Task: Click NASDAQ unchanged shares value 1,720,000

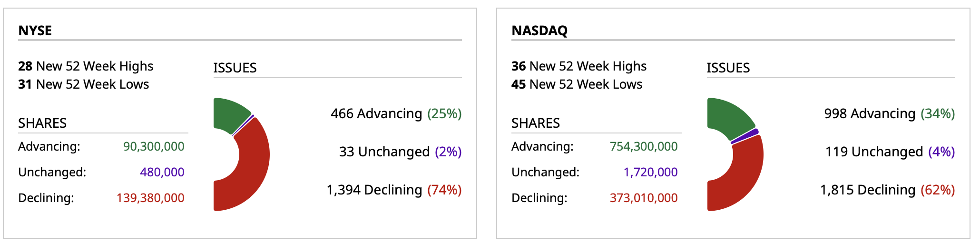Action: pyautogui.click(x=650, y=172)
